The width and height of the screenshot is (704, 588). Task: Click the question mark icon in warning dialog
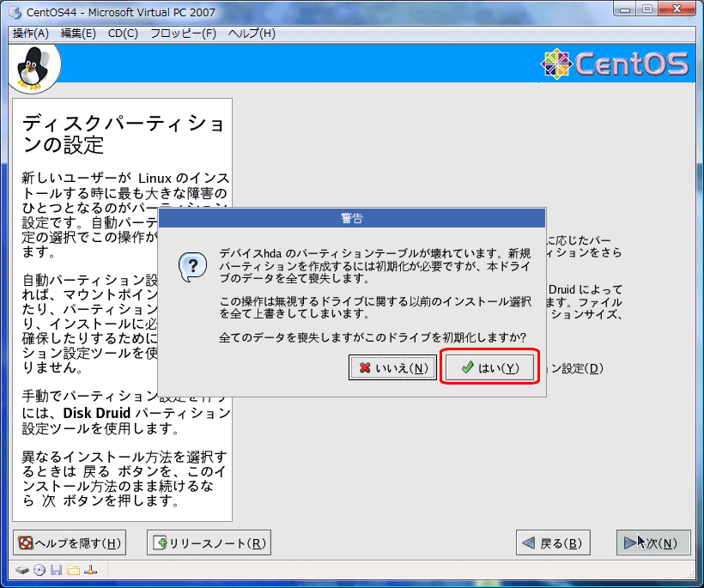(192, 267)
